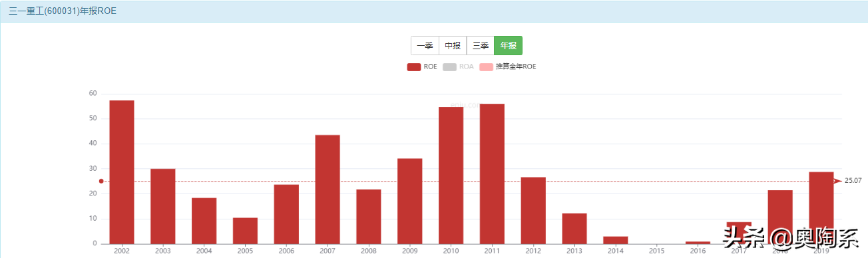Click the 2010 ROE bar
This screenshot has width=868, height=258.
point(451,176)
